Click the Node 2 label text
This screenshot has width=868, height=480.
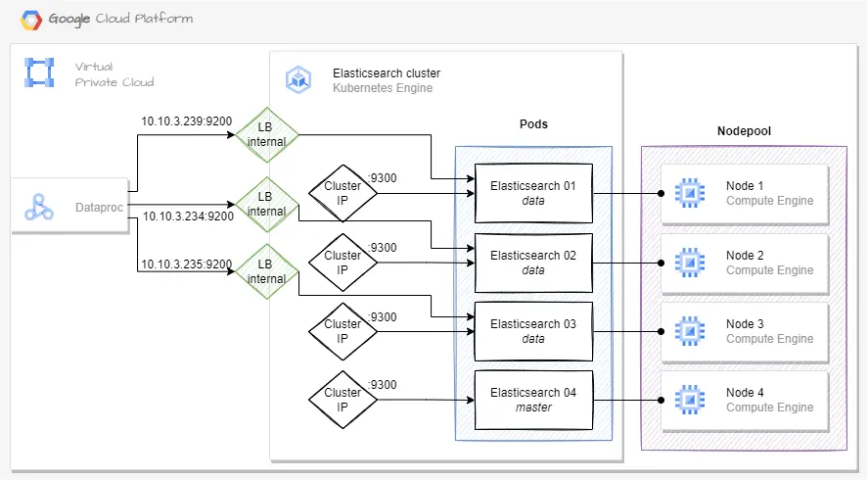745,256
